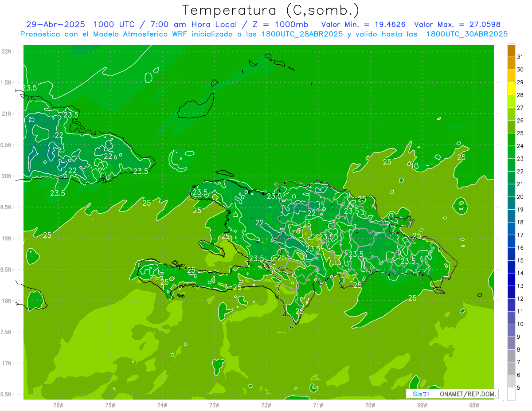Click the '27' label on the color scale
Viewport: 532px width, 411px height.
(520, 108)
